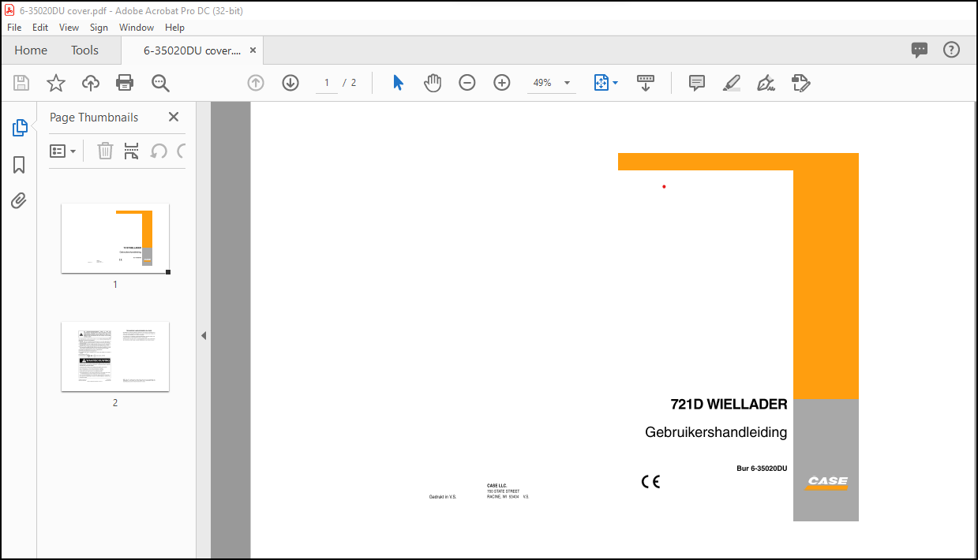Go to next page with the down arrow
Viewport: 978px width, 560px height.
(x=290, y=83)
